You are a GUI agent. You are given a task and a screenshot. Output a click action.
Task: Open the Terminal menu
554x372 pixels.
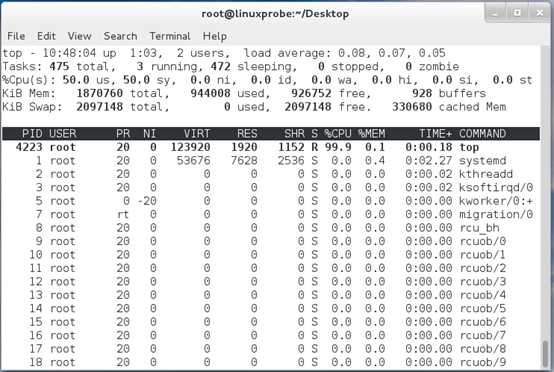(x=170, y=36)
